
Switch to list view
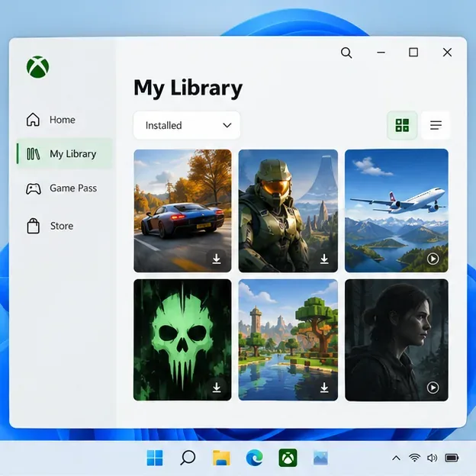click(436, 125)
